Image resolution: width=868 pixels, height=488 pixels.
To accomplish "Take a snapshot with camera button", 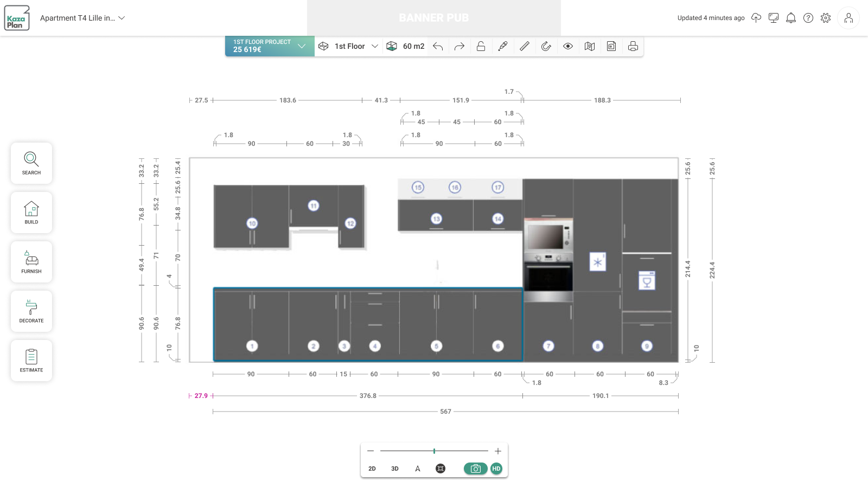I will click(476, 468).
